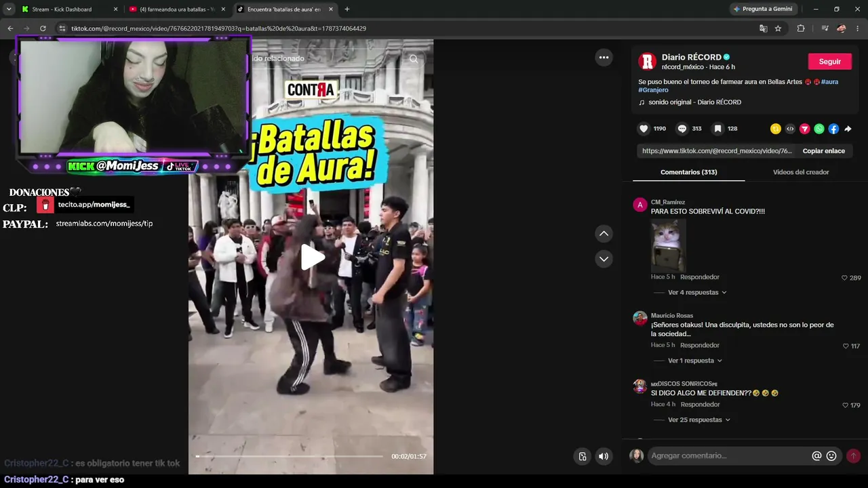Open the cat image in CM_Ramírez comment
The width and height of the screenshot is (868, 488).
tap(669, 245)
